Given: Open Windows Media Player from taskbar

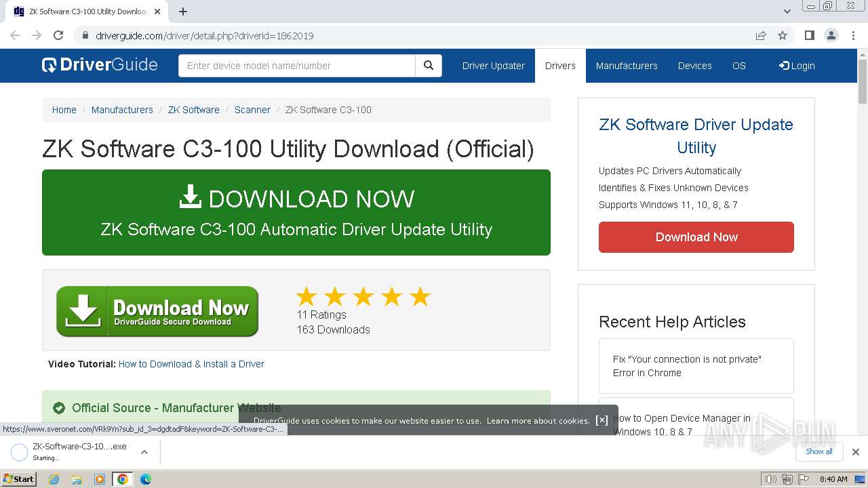Looking at the screenshot, I should (x=100, y=479).
